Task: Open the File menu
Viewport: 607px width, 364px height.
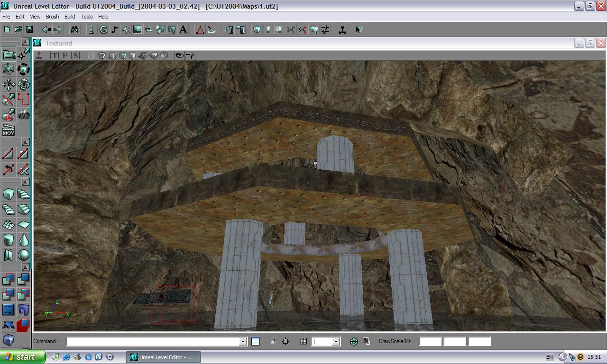Action: (6, 17)
